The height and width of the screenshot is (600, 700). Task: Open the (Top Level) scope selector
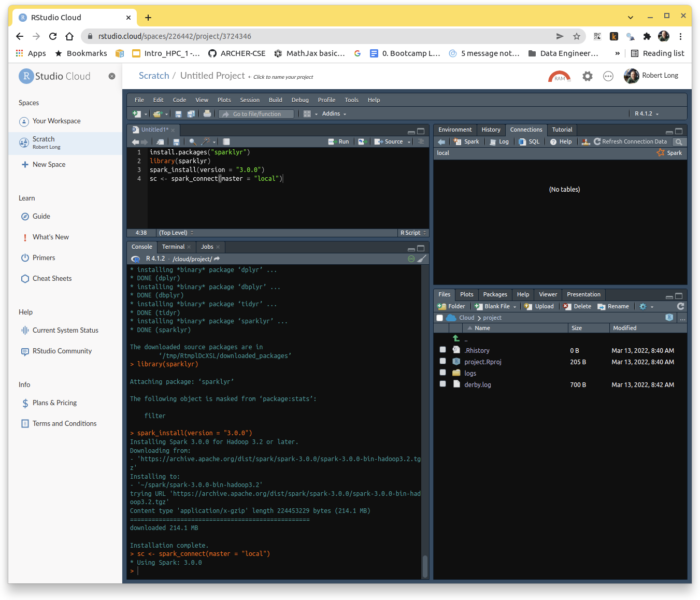[x=176, y=233]
